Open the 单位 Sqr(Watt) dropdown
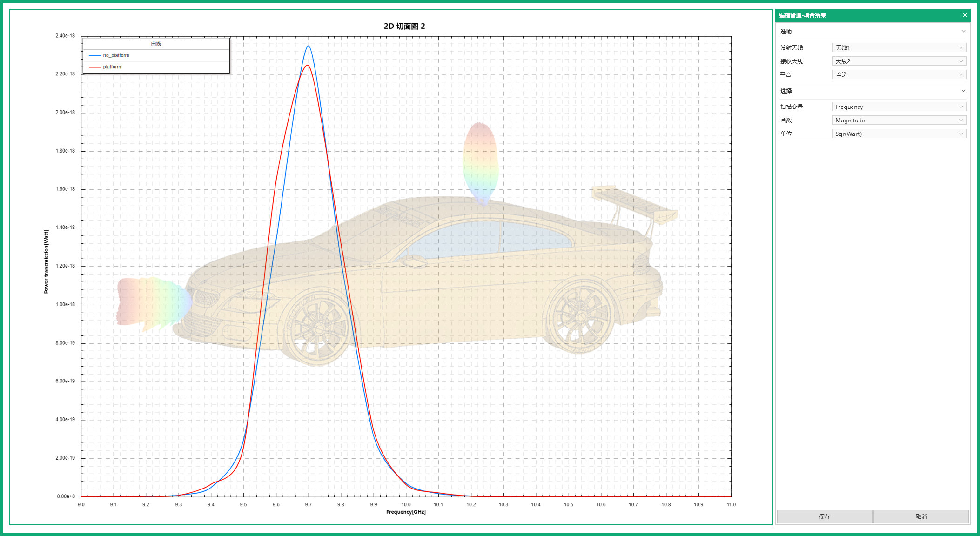This screenshot has width=980, height=536. 899,134
